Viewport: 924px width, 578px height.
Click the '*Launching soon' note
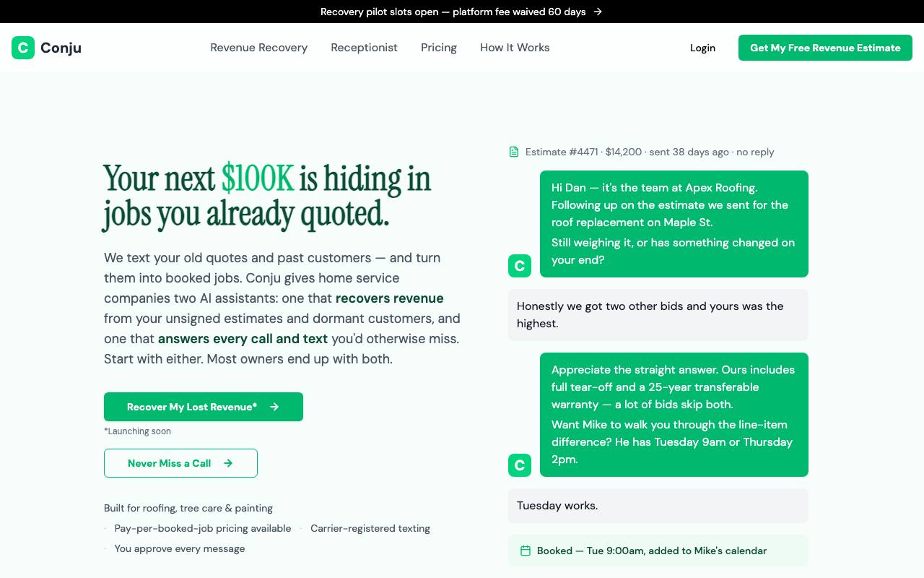137,431
